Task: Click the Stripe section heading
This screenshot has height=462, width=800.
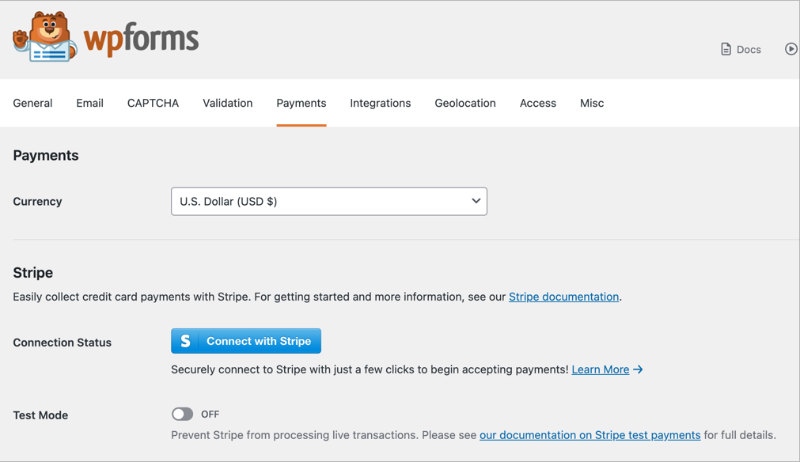Action: coord(33,273)
